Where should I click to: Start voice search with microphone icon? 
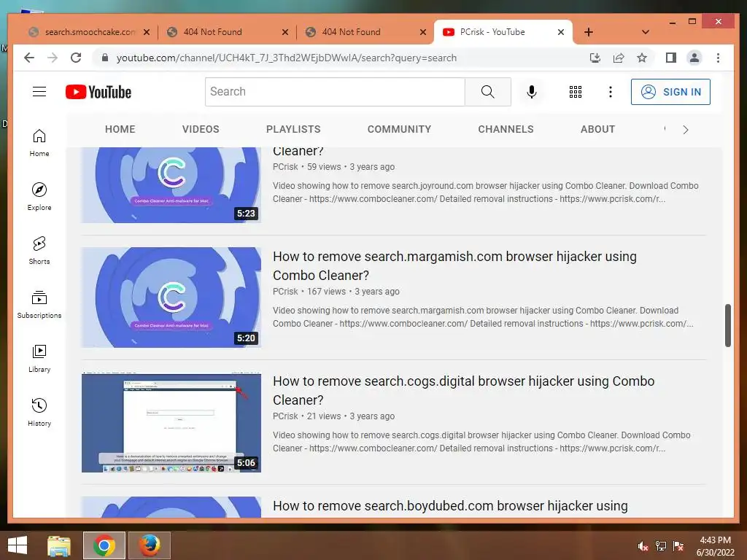click(532, 91)
